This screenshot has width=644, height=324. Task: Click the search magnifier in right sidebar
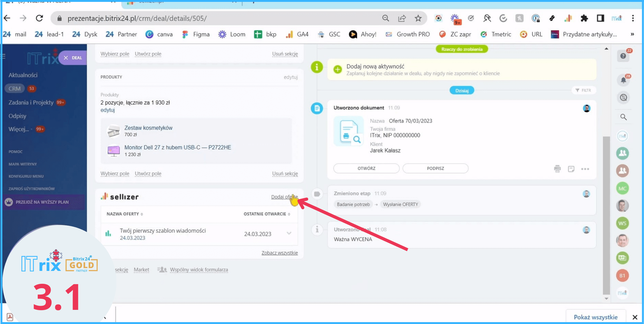tap(623, 117)
